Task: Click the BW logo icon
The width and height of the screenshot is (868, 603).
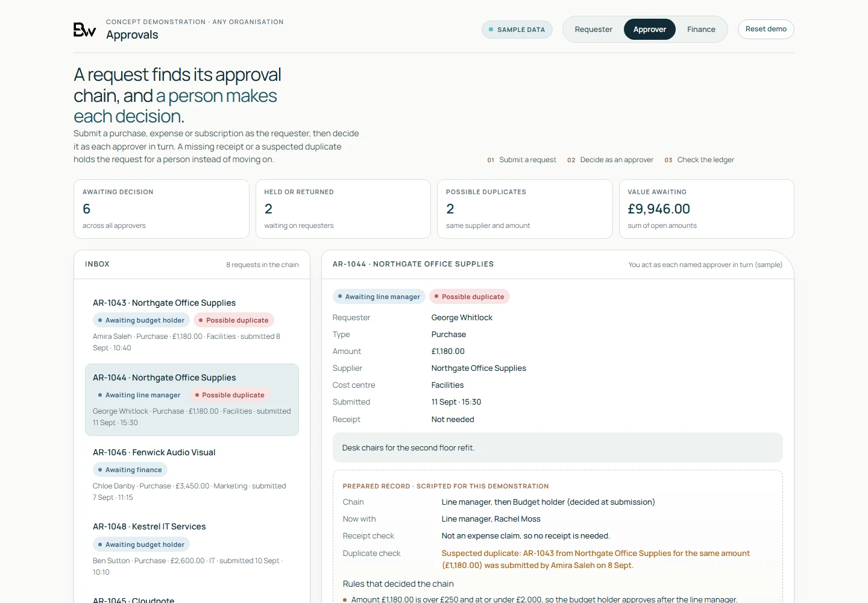Action: (x=84, y=30)
